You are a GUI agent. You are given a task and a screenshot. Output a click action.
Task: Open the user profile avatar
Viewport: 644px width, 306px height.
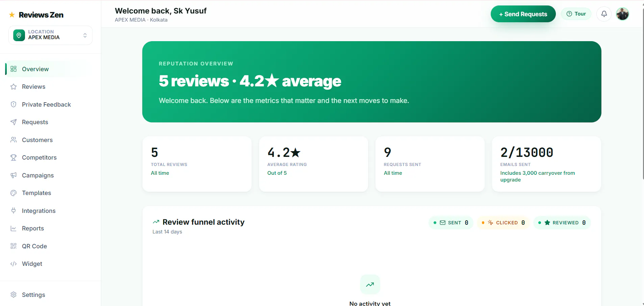(x=622, y=14)
